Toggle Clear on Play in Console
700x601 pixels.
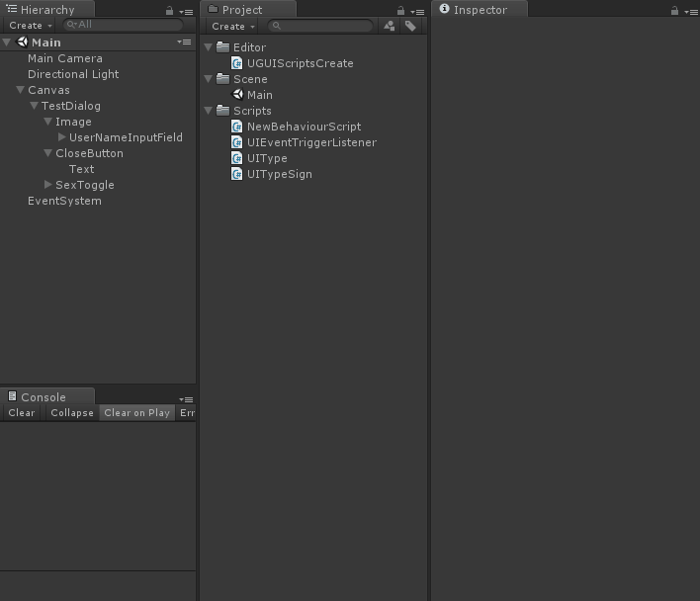(x=136, y=413)
